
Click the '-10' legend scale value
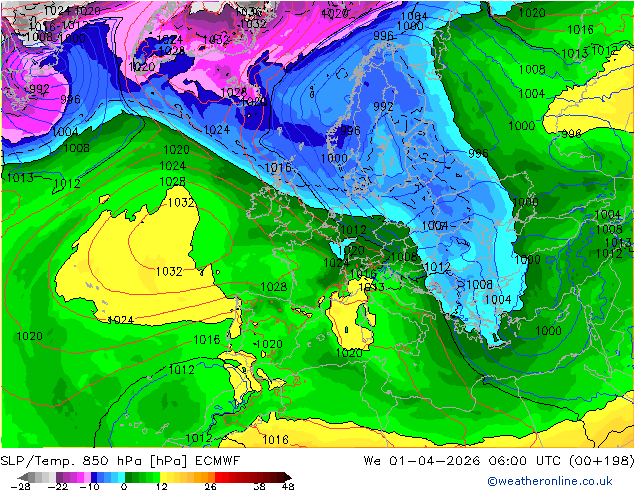coord(89,486)
